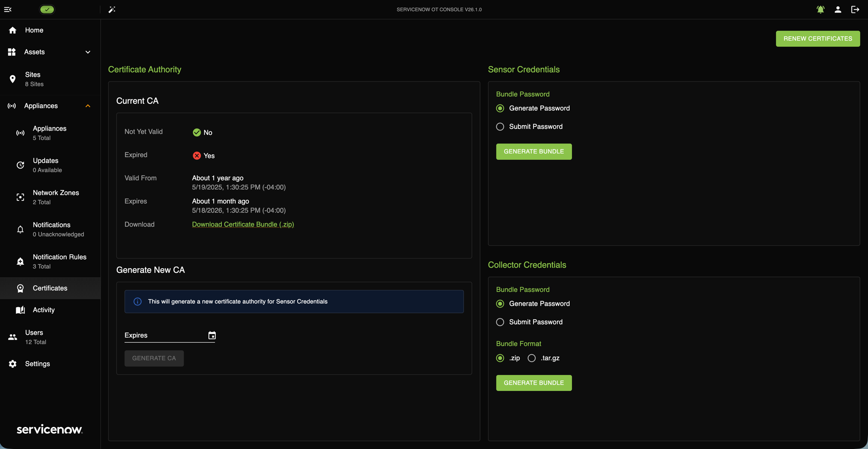The image size is (868, 449).
Task: Click the Updates refresh icon
Action: [x=20, y=165]
